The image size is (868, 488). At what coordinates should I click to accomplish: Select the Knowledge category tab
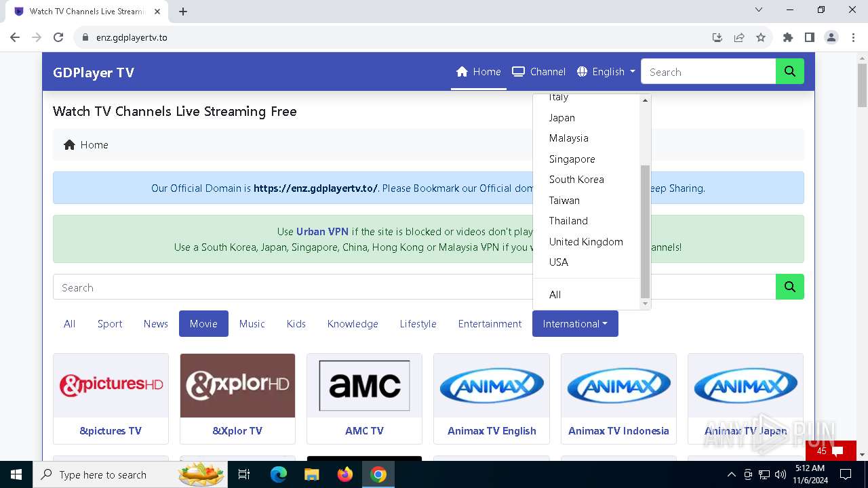pos(353,324)
